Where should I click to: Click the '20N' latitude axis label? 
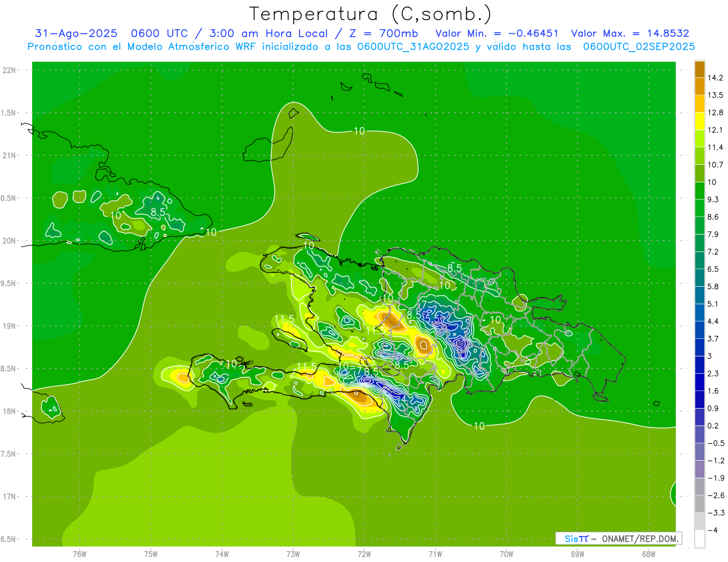(9, 241)
